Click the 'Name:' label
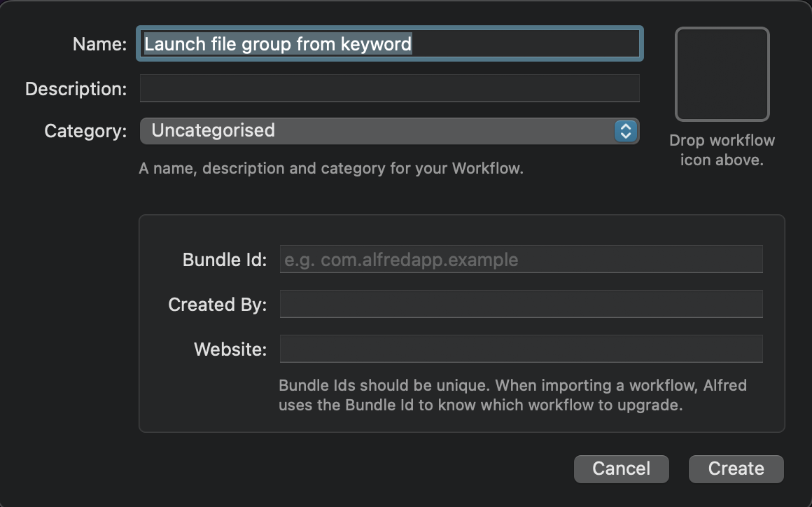This screenshot has width=812, height=507. click(x=99, y=44)
